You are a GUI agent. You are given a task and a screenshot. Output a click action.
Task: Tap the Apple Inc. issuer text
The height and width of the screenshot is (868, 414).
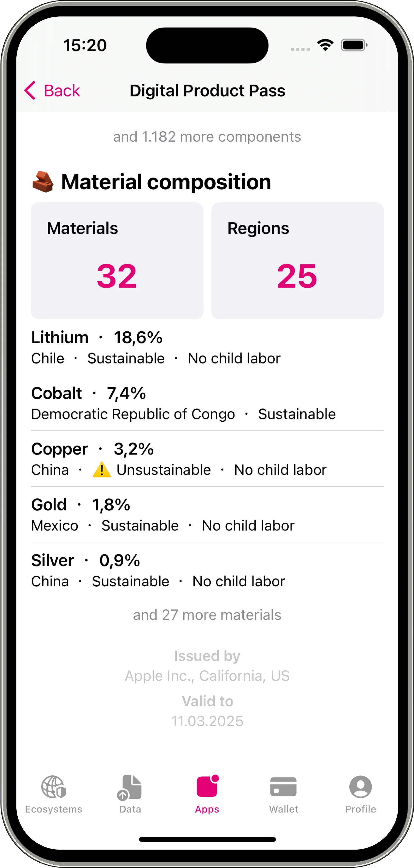(207, 676)
